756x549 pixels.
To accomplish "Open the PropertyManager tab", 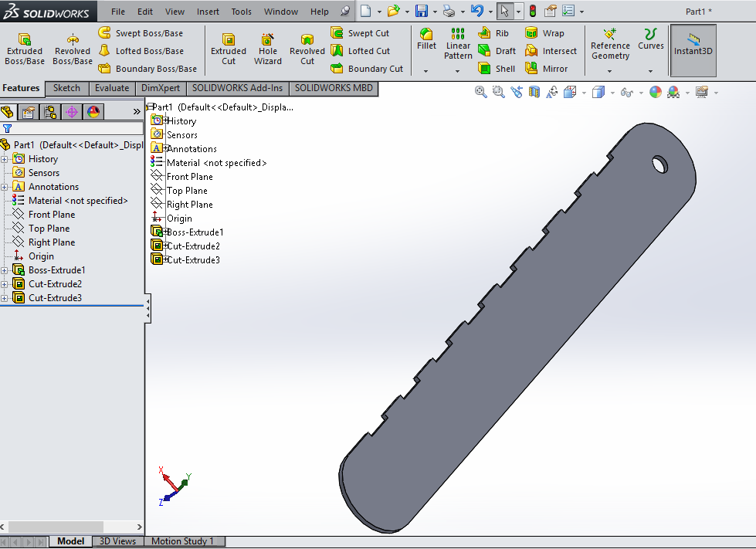I will [x=29, y=112].
